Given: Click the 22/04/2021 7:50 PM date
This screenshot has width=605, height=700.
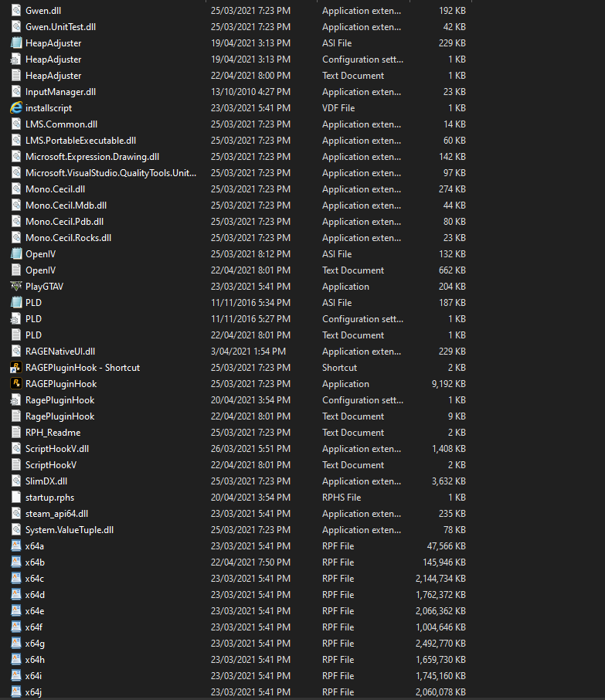Looking at the screenshot, I should 250,562.
